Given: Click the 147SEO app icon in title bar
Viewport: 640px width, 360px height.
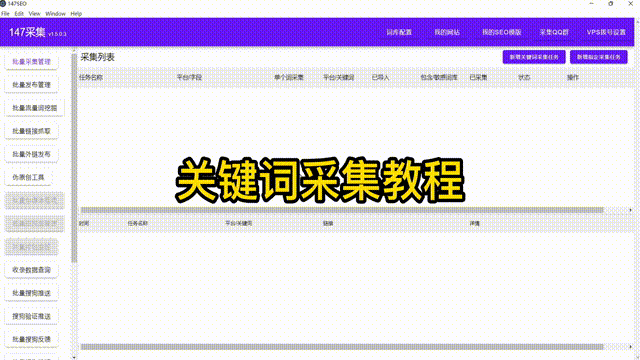Looking at the screenshot, I should point(3,3).
